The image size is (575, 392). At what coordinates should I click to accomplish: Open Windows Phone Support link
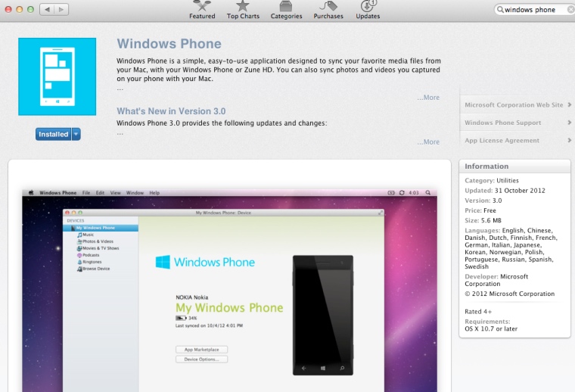(503, 123)
